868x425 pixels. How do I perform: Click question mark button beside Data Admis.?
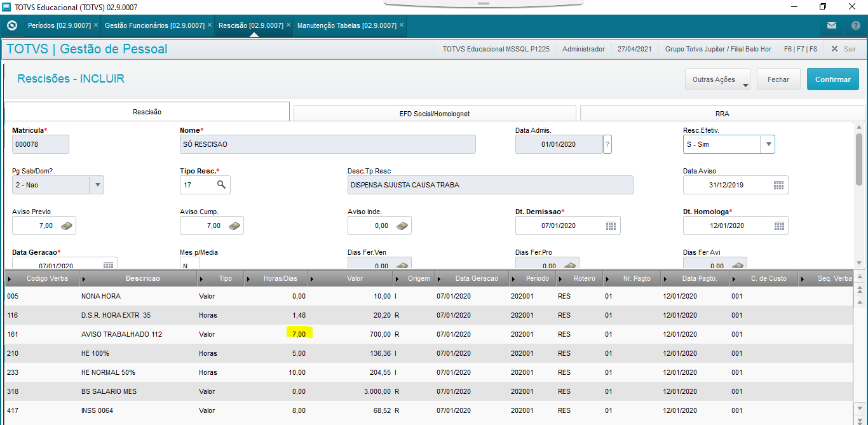(607, 144)
